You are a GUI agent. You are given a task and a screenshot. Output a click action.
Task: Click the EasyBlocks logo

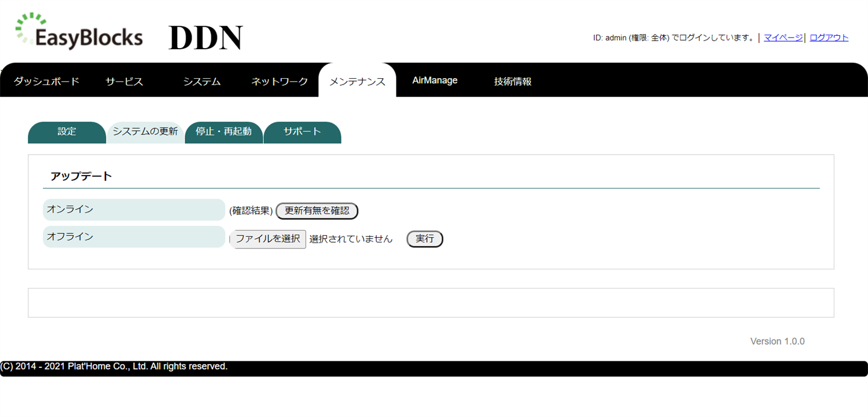point(78,32)
